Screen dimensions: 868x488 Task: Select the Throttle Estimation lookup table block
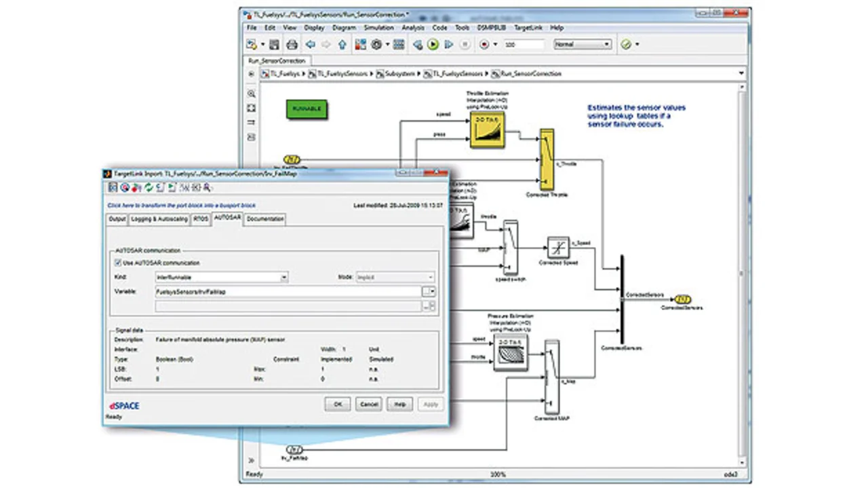pos(487,130)
